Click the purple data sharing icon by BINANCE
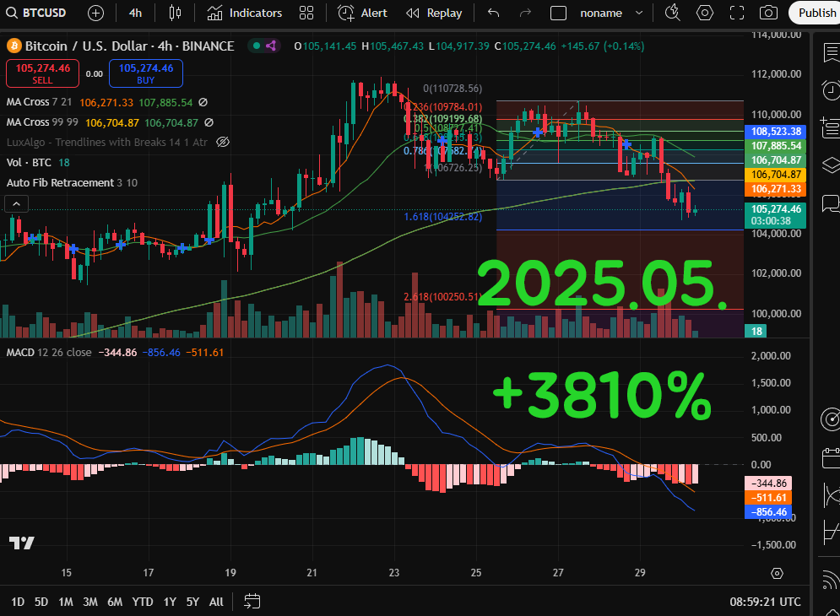 (271, 46)
